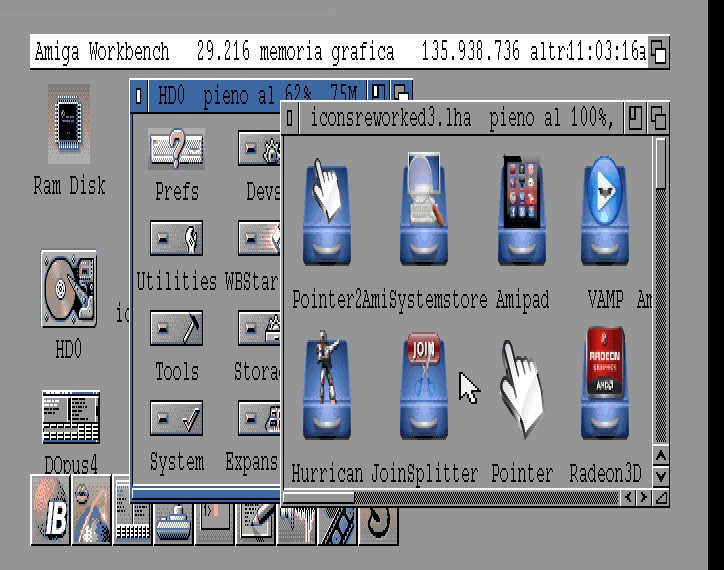This screenshot has height=570, width=724.
Task: Select the HD0 hard disk desktop icon
Action: 68,291
